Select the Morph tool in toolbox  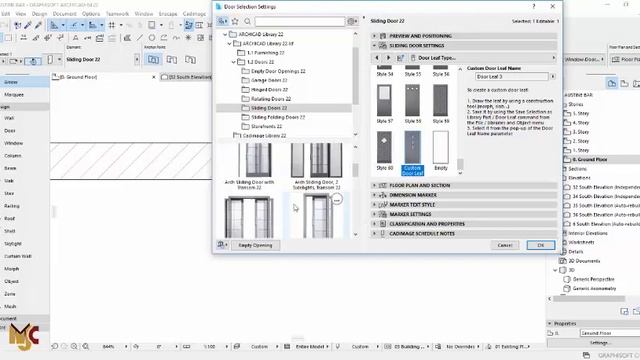point(11,269)
